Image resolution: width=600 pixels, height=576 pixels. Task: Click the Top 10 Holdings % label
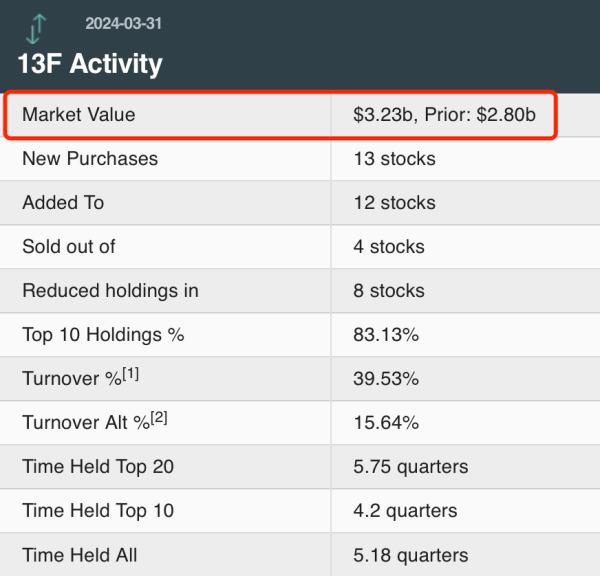click(x=103, y=335)
